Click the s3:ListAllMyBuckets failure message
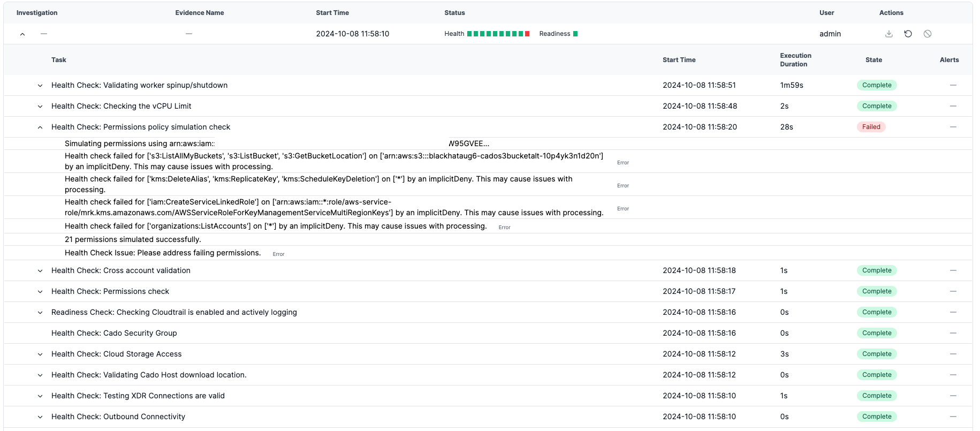Viewport: 980px width, 431px height. pyautogui.click(x=334, y=161)
